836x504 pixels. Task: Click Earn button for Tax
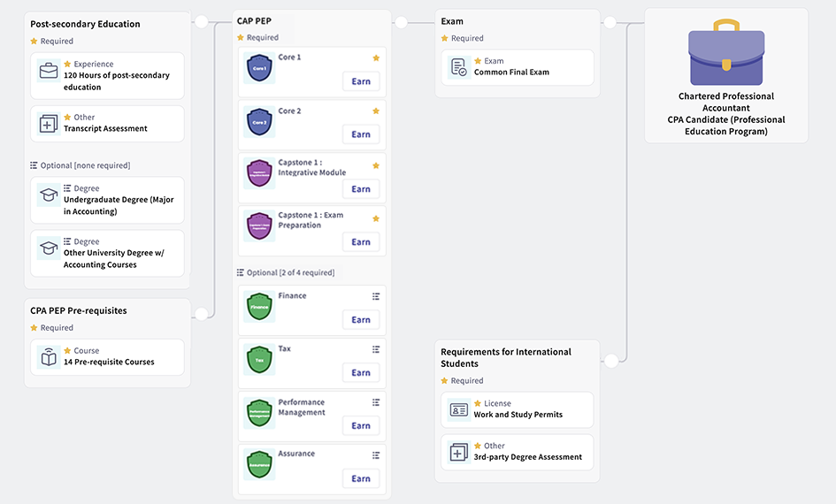(x=361, y=372)
